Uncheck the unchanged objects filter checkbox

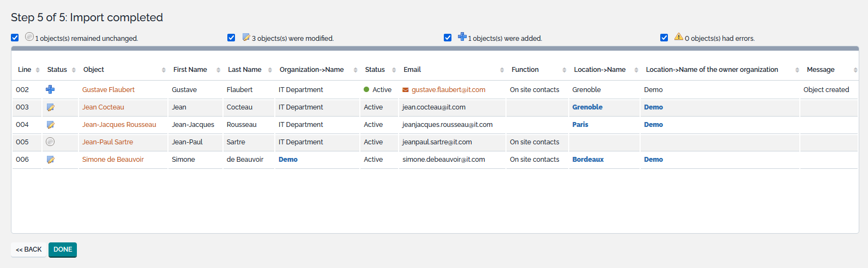[x=15, y=38]
